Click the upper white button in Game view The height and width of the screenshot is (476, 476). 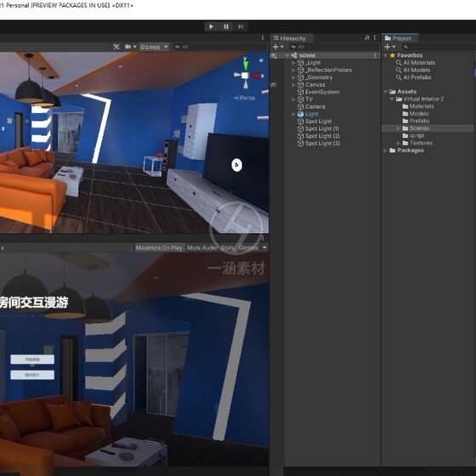click(x=32, y=360)
